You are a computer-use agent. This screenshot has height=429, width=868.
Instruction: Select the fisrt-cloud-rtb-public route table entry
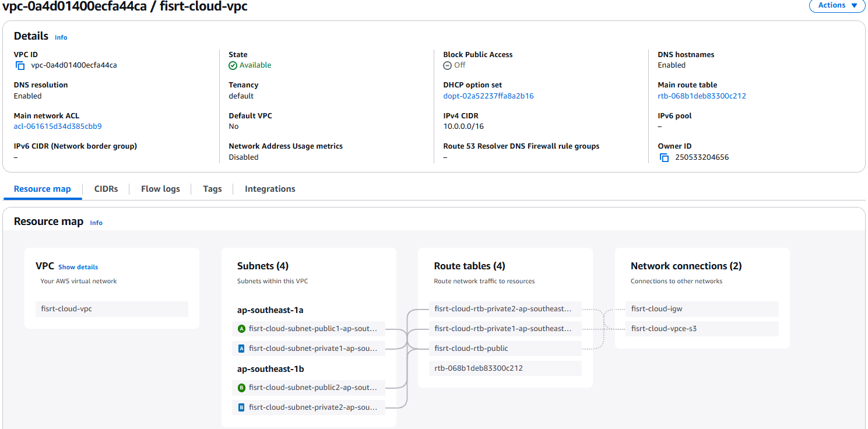coord(505,348)
